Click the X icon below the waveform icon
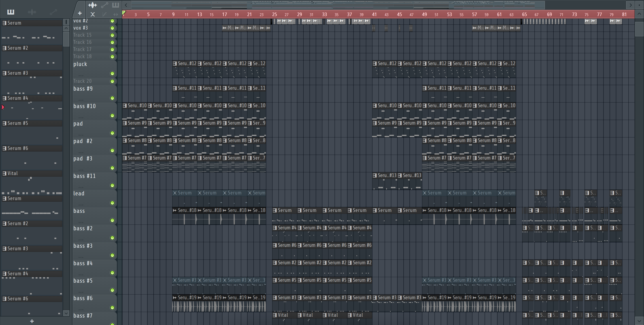Screen dimensions: 644x325 (93, 15)
